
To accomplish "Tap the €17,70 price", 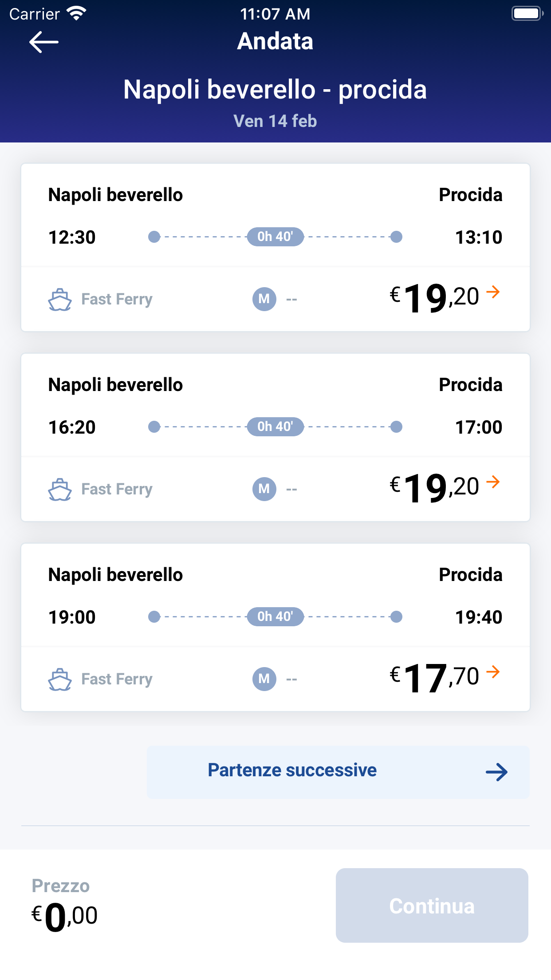I will 435,678.
